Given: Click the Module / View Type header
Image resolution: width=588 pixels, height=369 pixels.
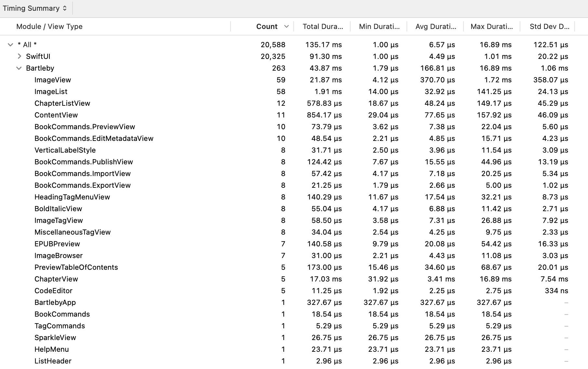Looking at the screenshot, I should (49, 26).
